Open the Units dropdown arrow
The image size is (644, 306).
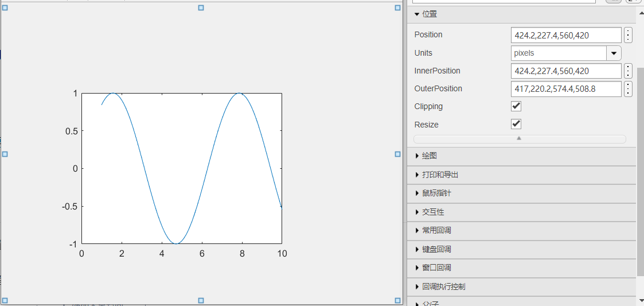click(614, 53)
